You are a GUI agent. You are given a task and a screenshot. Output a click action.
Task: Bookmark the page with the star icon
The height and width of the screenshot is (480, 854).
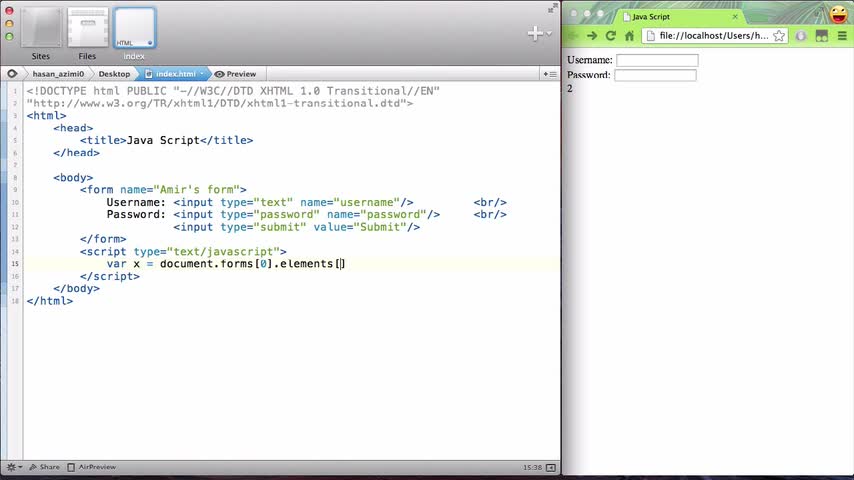click(779, 36)
